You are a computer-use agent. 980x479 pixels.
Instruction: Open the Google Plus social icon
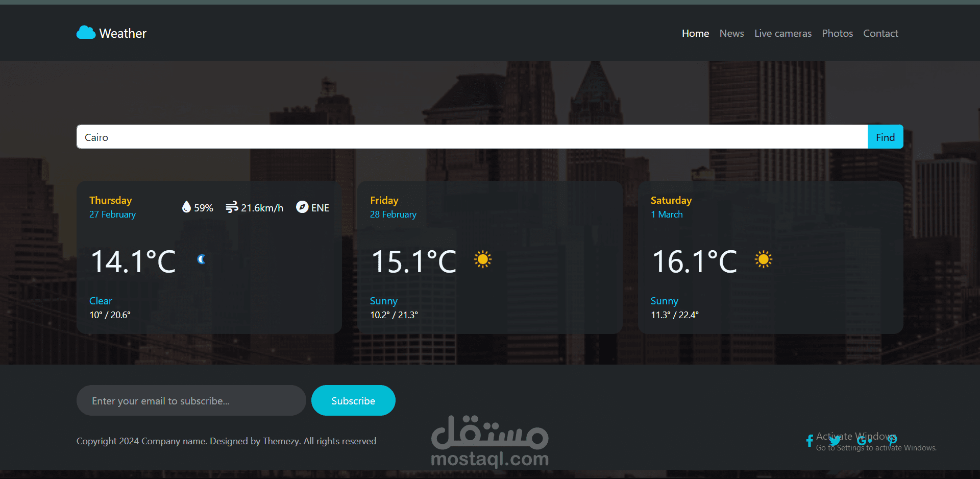coord(864,440)
